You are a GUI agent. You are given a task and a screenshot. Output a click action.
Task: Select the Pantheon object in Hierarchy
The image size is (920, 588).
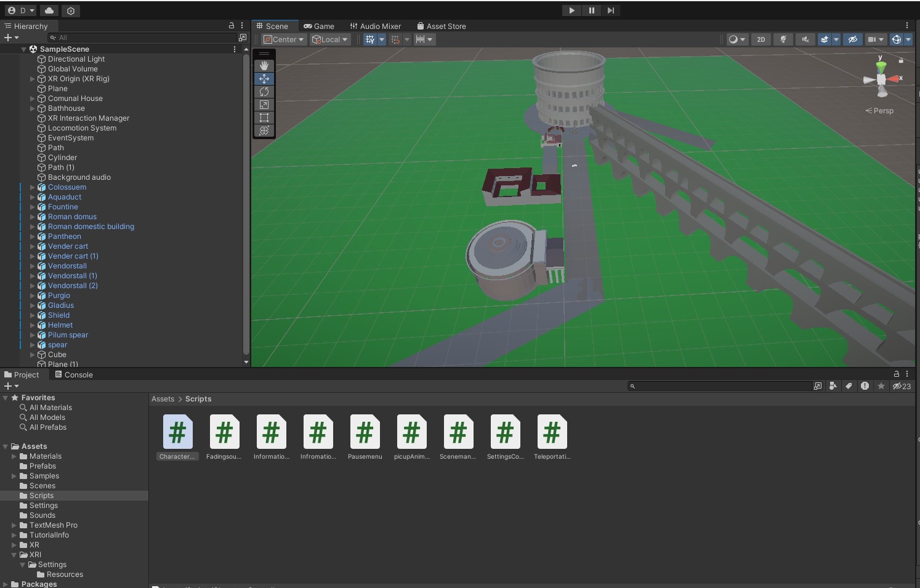pyautogui.click(x=64, y=236)
